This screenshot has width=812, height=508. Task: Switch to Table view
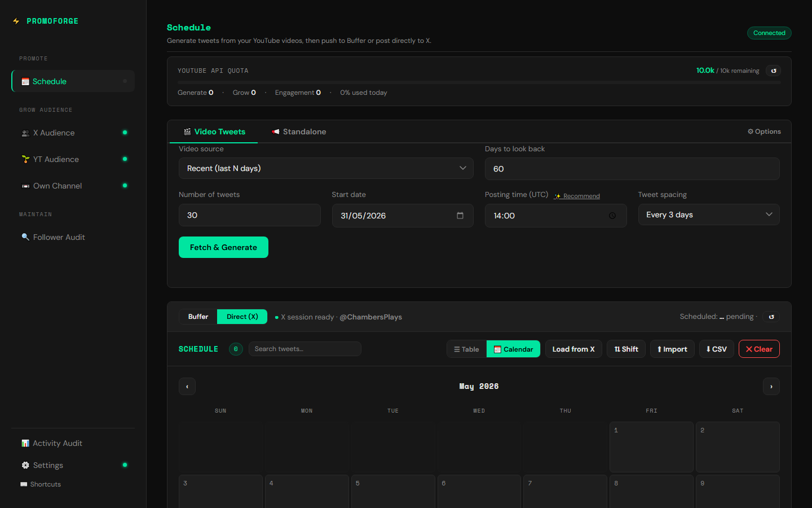pyautogui.click(x=466, y=349)
